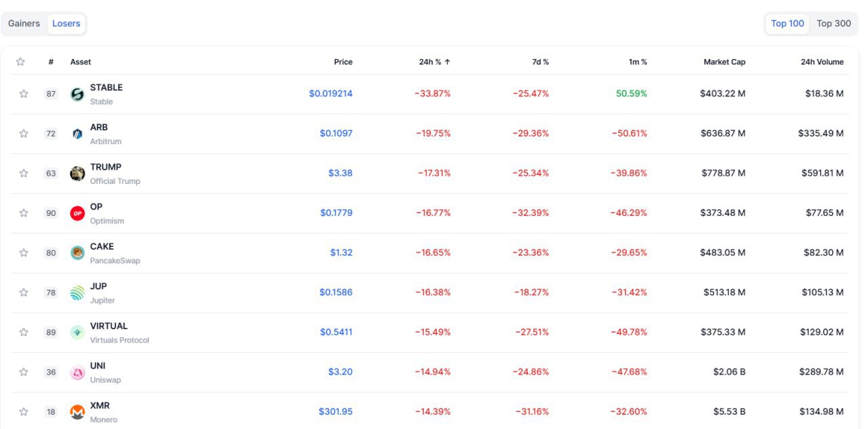Select the Top 300 tab
The height and width of the screenshot is (429, 868).
point(833,23)
